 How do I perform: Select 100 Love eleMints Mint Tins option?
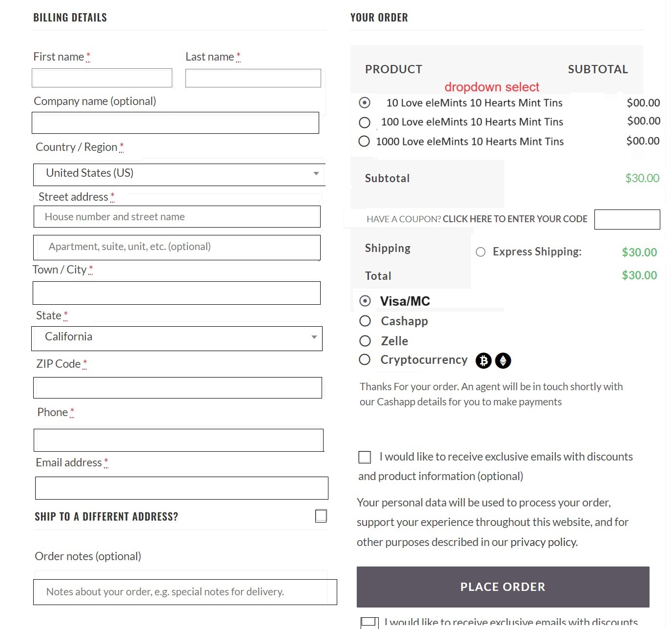365,122
